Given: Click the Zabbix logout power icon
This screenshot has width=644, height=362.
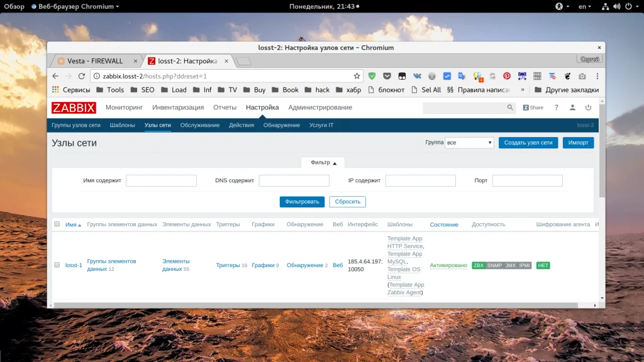Looking at the screenshot, I should [x=589, y=107].
